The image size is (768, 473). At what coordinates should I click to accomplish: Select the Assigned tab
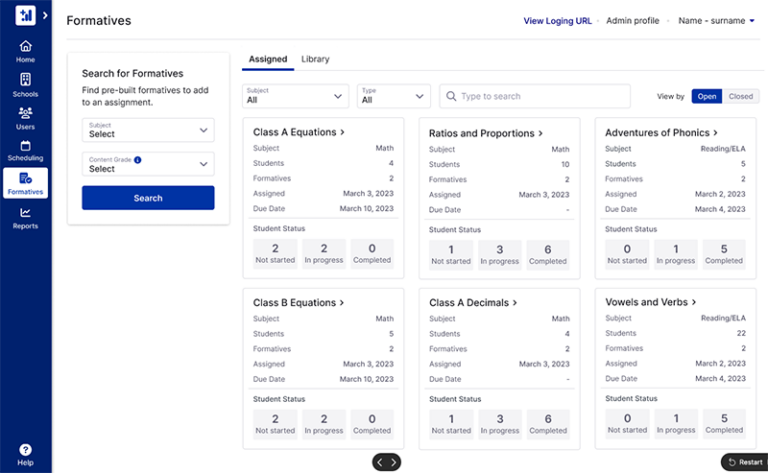[268, 60]
